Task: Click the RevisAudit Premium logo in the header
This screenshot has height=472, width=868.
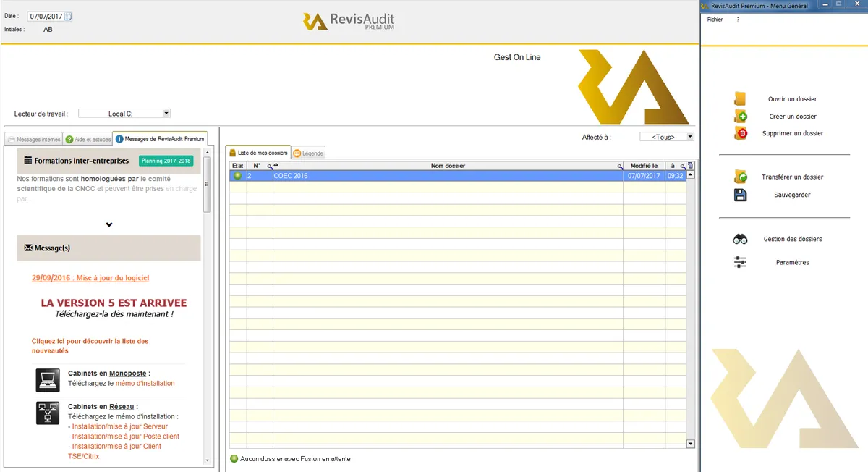Action: pos(349,21)
